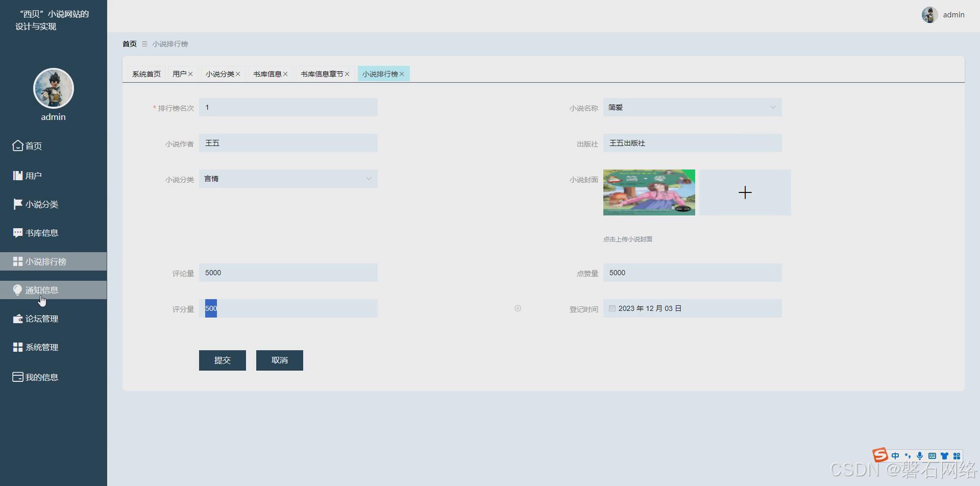The width and height of the screenshot is (980, 486).
Task: Click the Sogou input method S logo
Action: coord(880,455)
